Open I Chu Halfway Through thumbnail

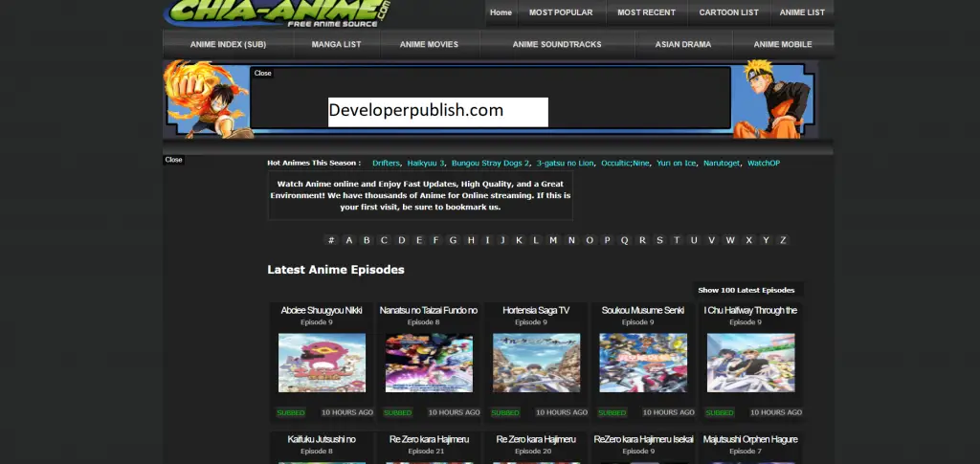tap(750, 363)
